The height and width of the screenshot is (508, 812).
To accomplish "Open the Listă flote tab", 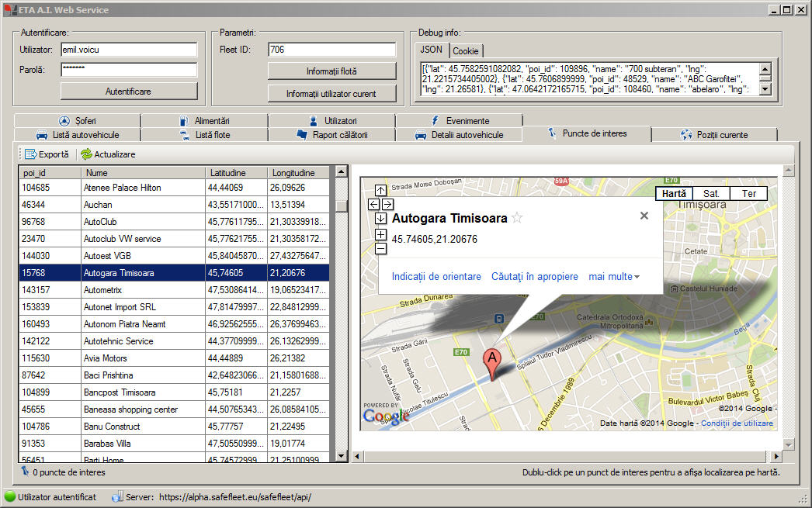I will coord(205,134).
